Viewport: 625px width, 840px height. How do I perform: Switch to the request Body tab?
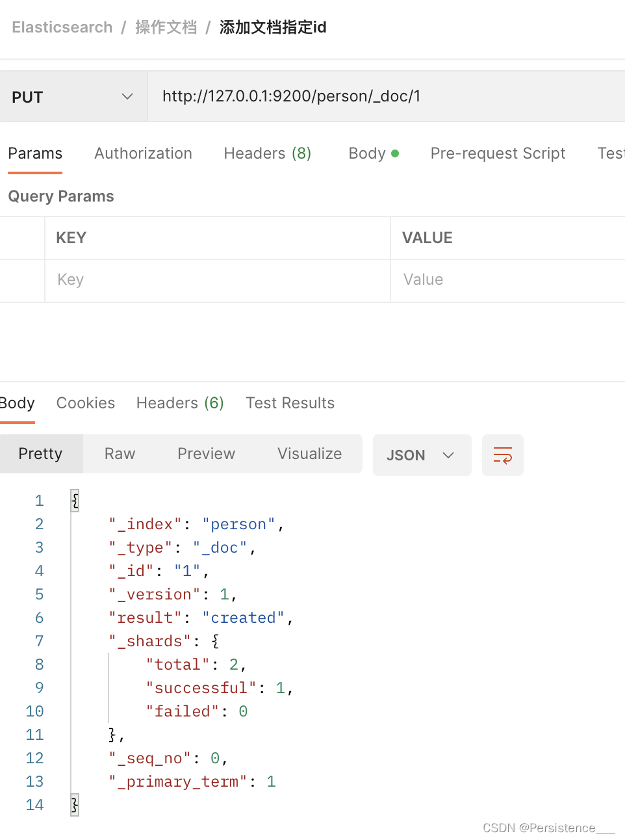[x=374, y=153]
